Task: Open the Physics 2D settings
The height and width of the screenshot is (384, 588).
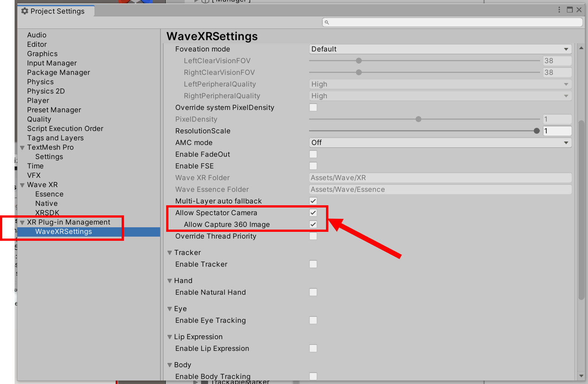Action: click(46, 91)
